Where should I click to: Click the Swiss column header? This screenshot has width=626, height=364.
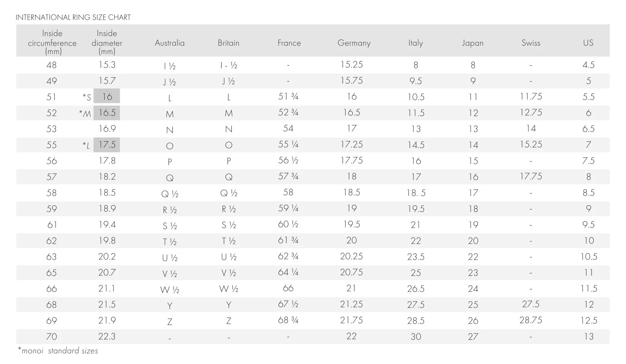click(x=531, y=43)
